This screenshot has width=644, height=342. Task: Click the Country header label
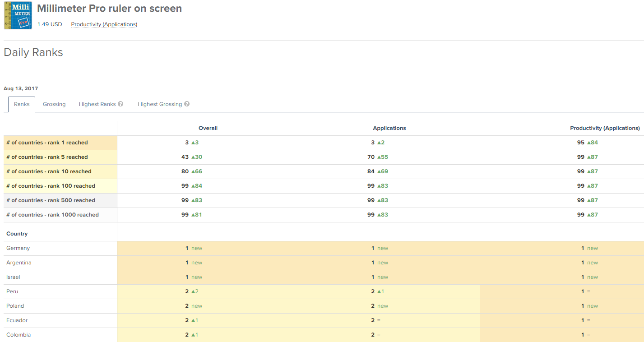[x=17, y=234]
